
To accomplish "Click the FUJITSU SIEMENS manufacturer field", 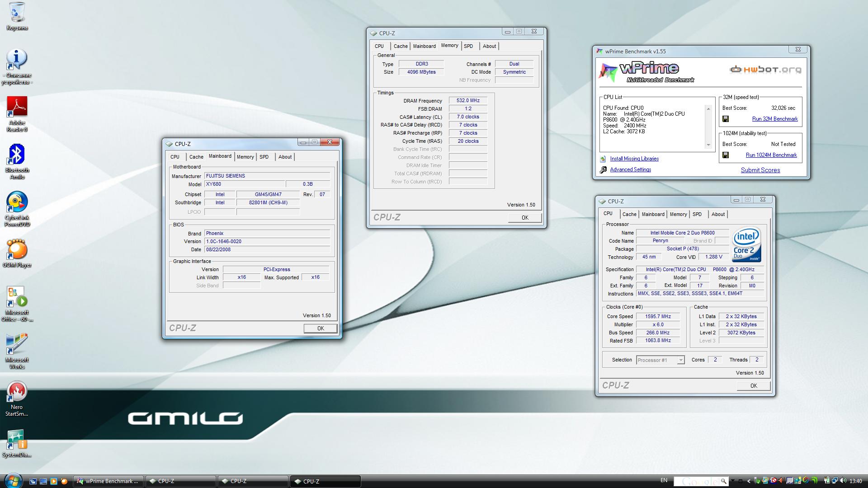I will pos(267,176).
